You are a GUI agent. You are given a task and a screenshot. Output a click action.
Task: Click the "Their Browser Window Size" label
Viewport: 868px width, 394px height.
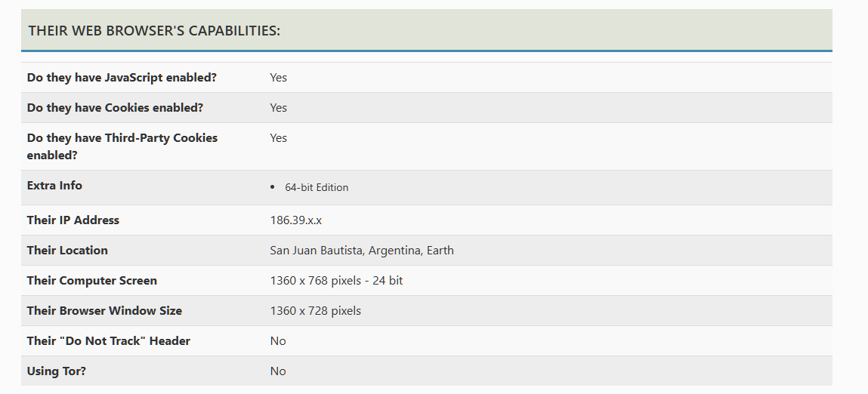pos(104,311)
